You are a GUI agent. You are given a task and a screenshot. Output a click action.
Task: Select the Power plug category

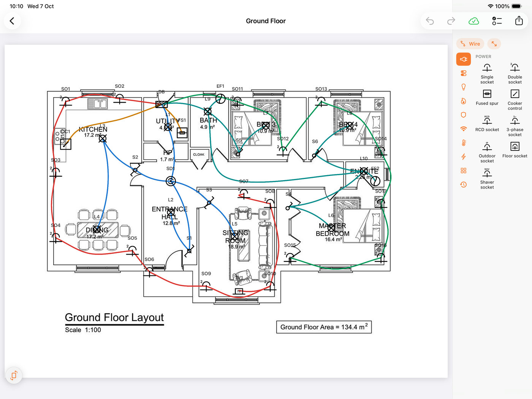click(464, 59)
